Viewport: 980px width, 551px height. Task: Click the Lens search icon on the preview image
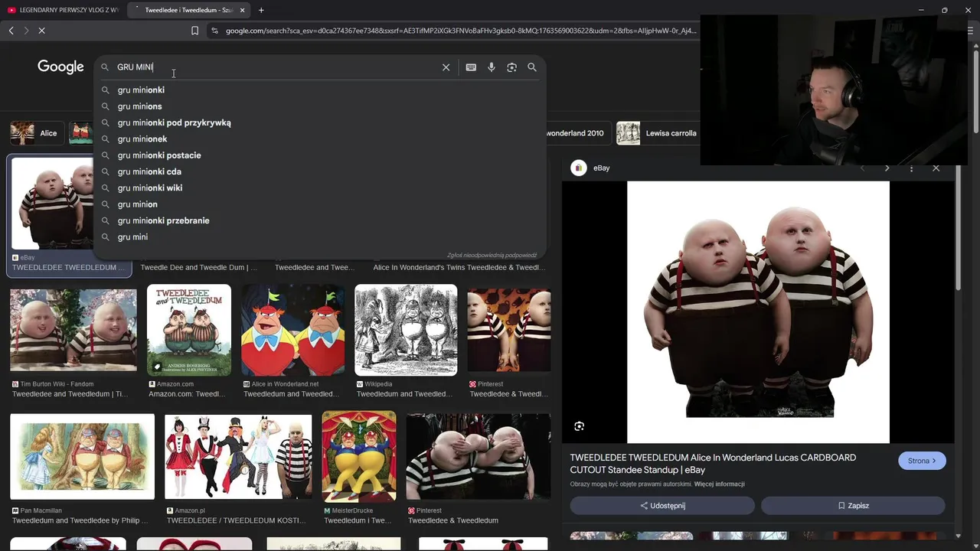[x=579, y=426]
